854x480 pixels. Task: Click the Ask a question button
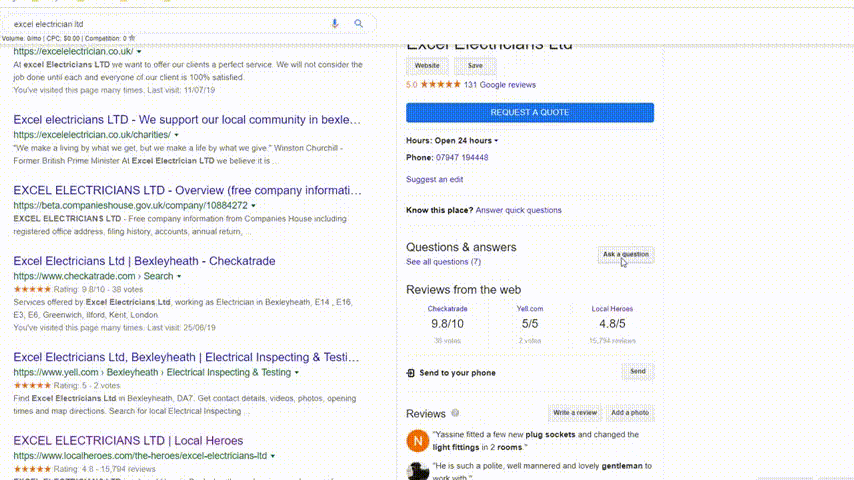point(626,254)
